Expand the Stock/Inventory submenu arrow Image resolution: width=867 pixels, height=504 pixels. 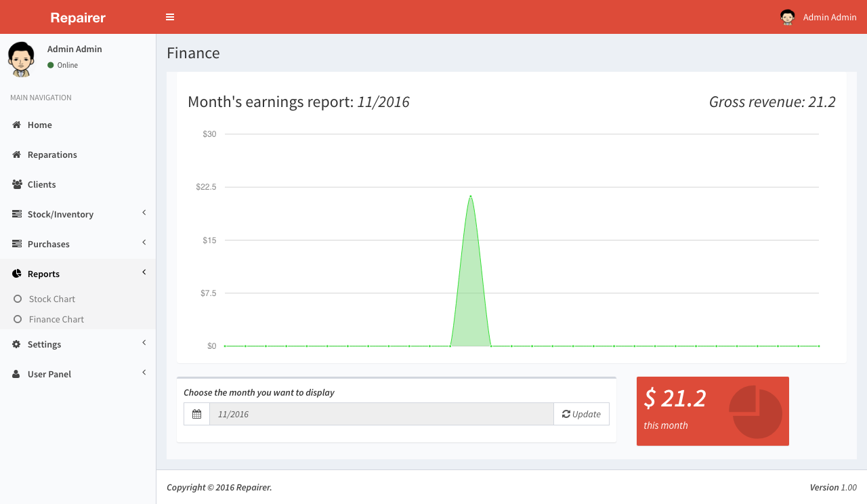click(x=144, y=213)
